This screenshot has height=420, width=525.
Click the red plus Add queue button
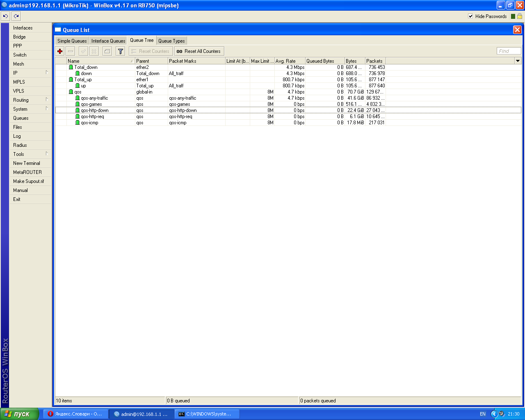(60, 51)
